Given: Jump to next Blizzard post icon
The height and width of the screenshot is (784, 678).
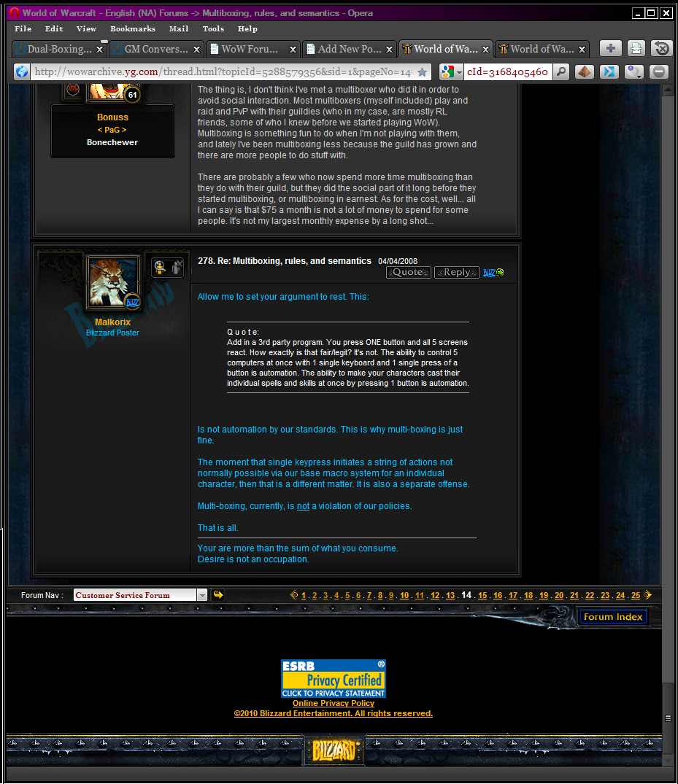Looking at the screenshot, I should click(493, 273).
